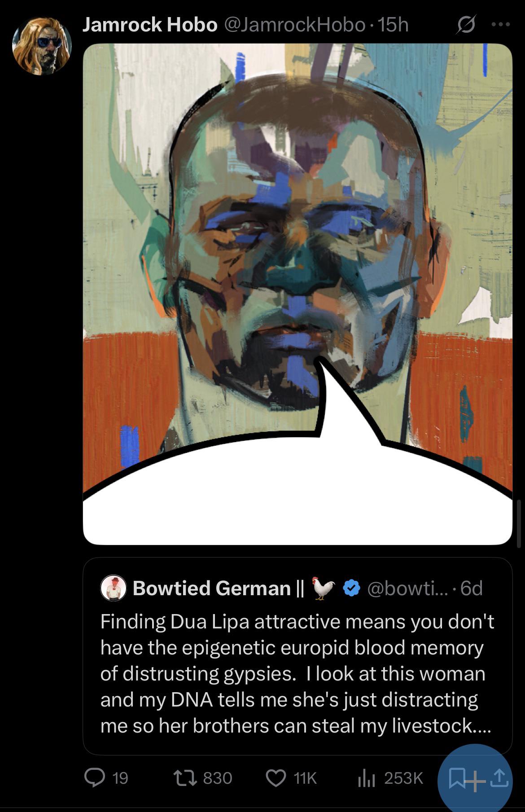This screenshot has height=812, width=525.
Task: Like the post with the heart icon
Action: pyautogui.click(x=276, y=777)
